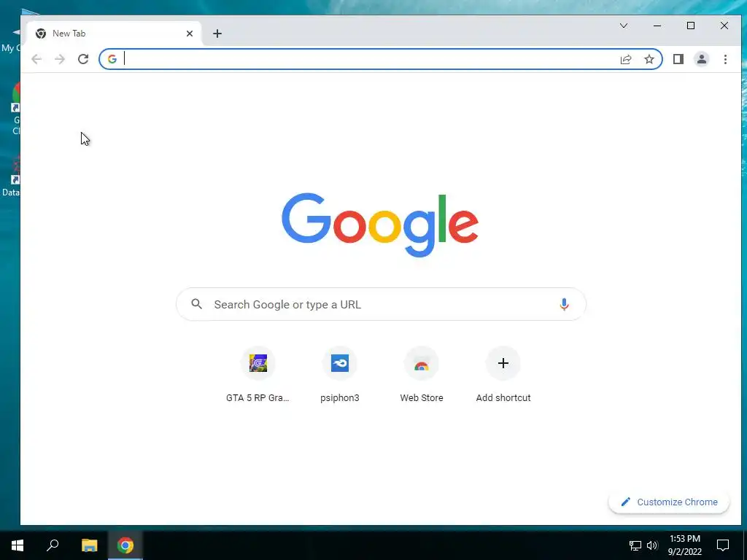The image size is (747, 560).
Task: Click the forward navigation arrow
Action: click(x=60, y=59)
